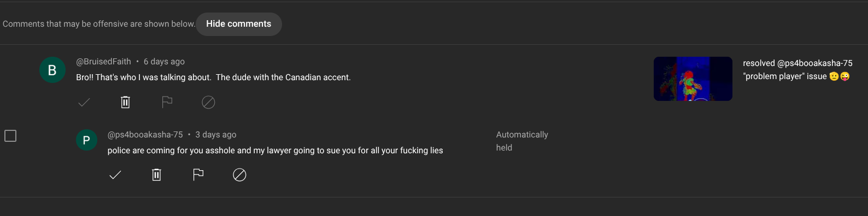Click the grayed approve checkmark under BruisedFaith's comment
The image size is (868, 216).
click(x=84, y=102)
